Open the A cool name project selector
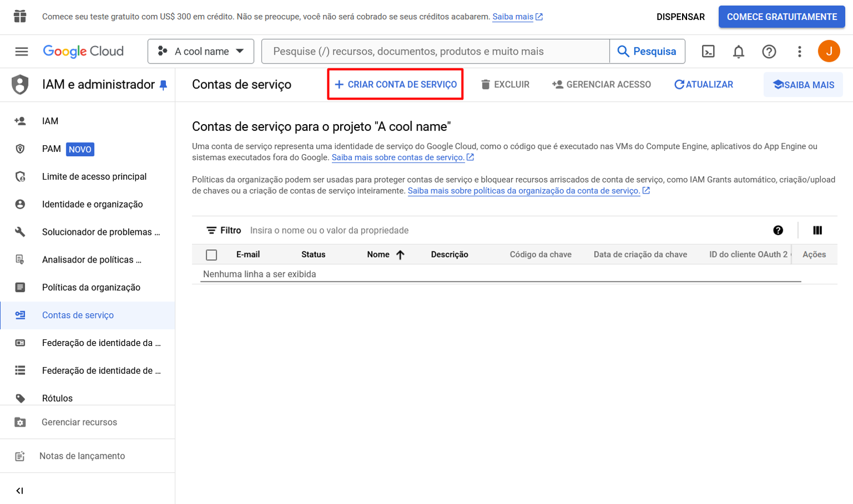Image resolution: width=853 pixels, height=504 pixels. tap(201, 51)
